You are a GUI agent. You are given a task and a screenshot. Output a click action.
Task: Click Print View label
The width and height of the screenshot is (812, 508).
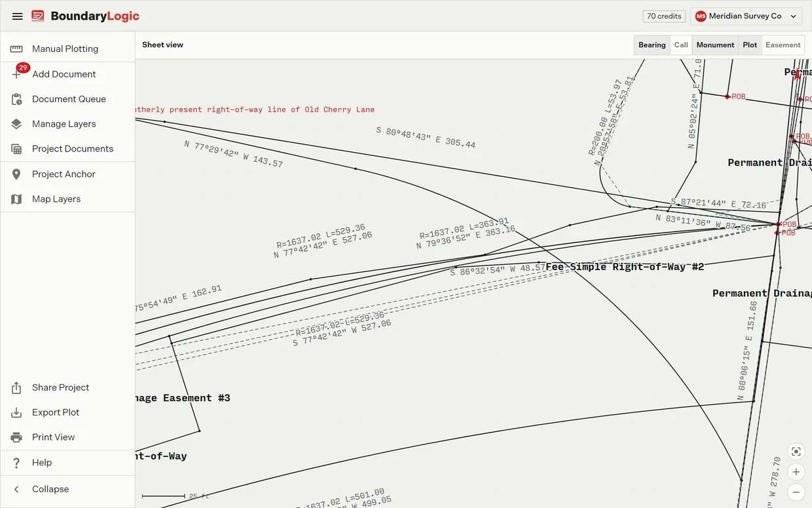coord(53,438)
